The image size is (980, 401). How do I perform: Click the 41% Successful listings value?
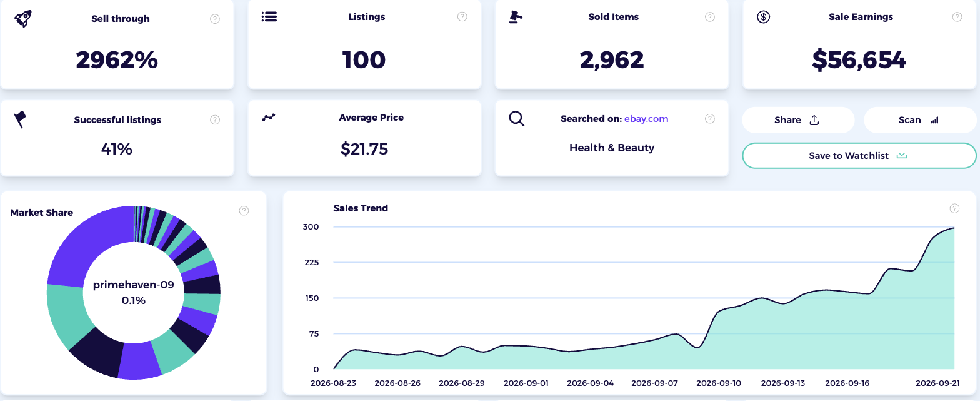(117, 149)
